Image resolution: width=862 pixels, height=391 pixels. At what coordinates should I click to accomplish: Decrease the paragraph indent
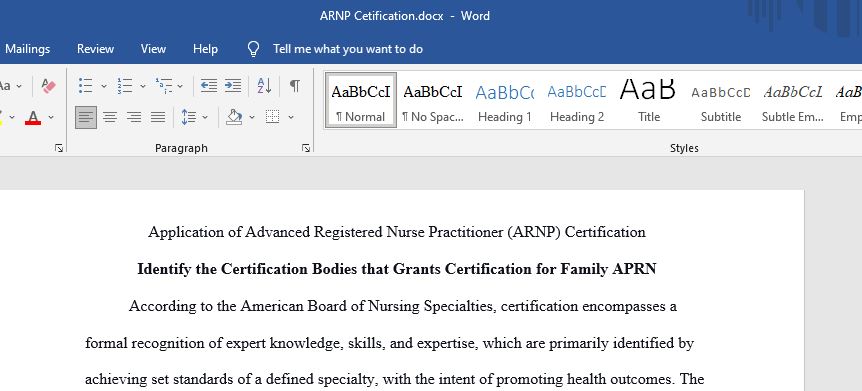coord(208,86)
